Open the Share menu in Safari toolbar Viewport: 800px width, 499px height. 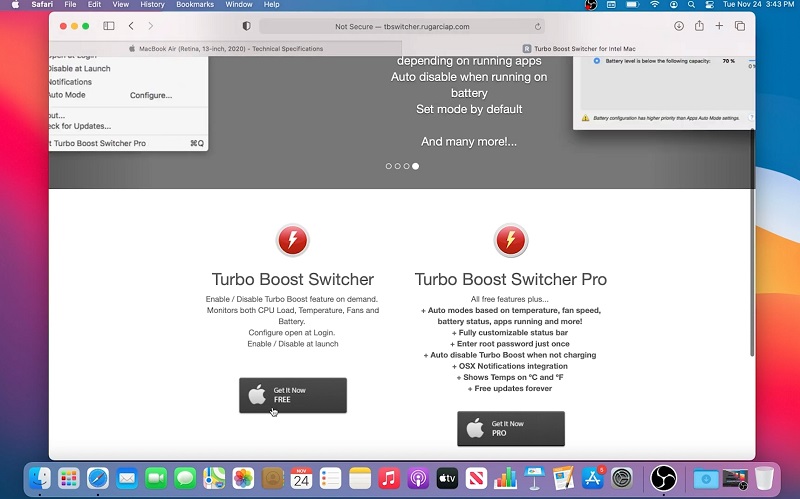[x=699, y=26]
